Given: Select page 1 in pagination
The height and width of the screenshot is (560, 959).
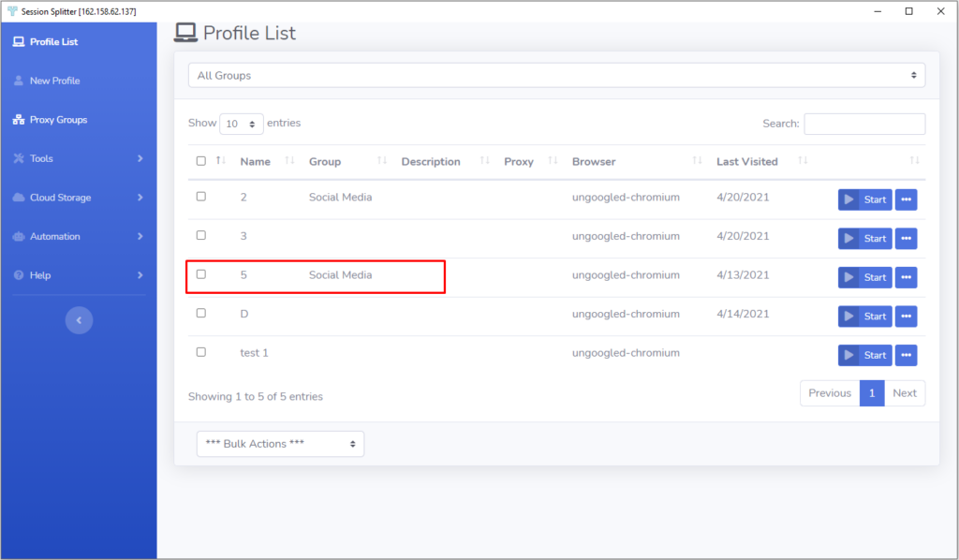Looking at the screenshot, I should [x=872, y=393].
